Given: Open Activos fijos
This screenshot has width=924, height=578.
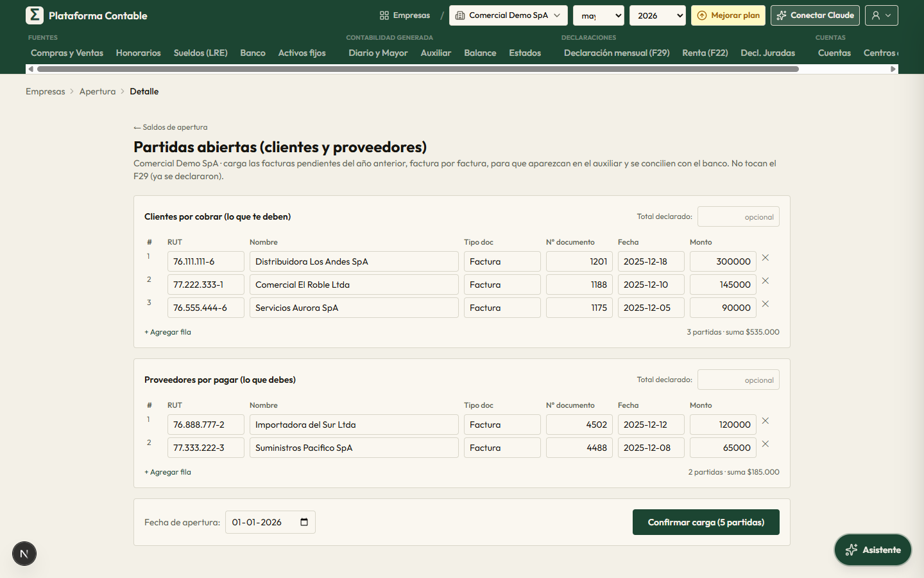Looking at the screenshot, I should 302,53.
